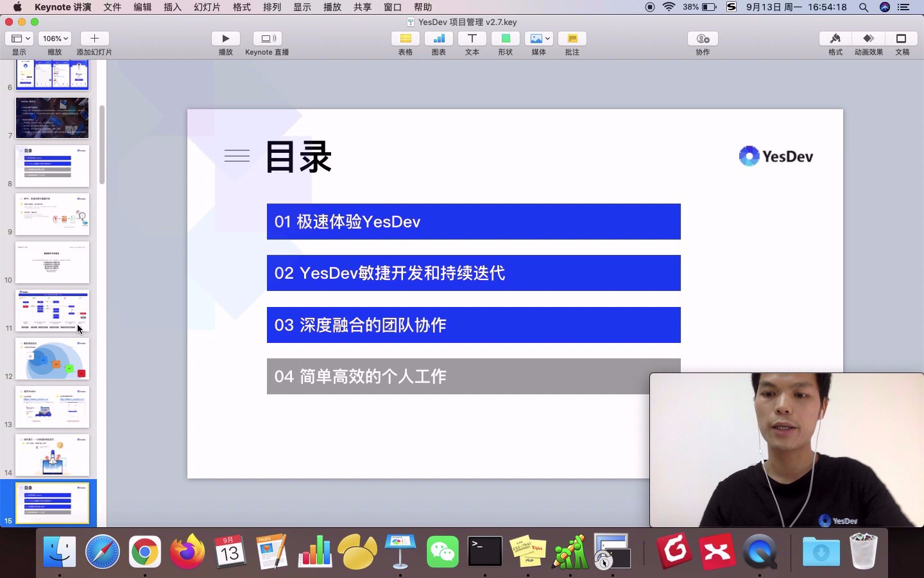Select slide 14 thumbnail in navigator
The image size is (924, 578).
point(53,455)
